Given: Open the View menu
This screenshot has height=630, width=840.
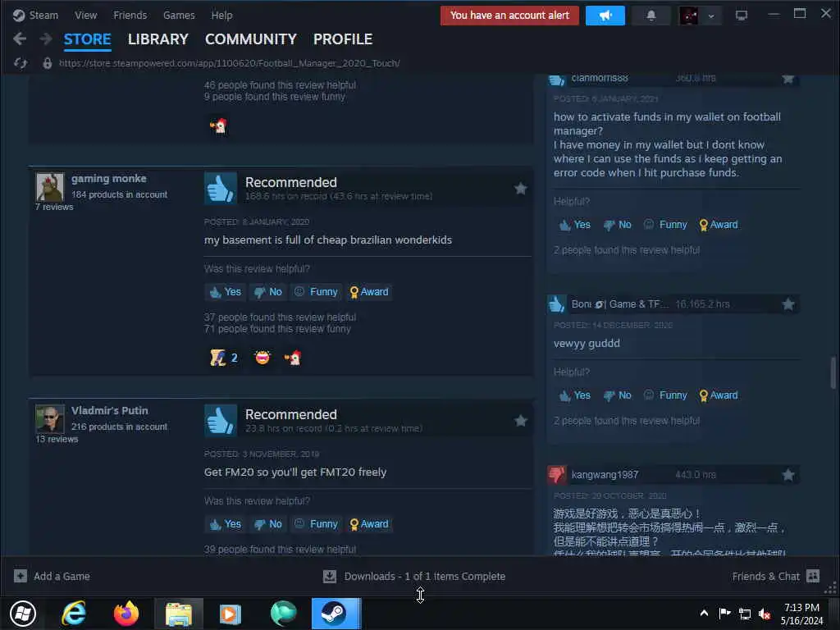Looking at the screenshot, I should (85, 15).
